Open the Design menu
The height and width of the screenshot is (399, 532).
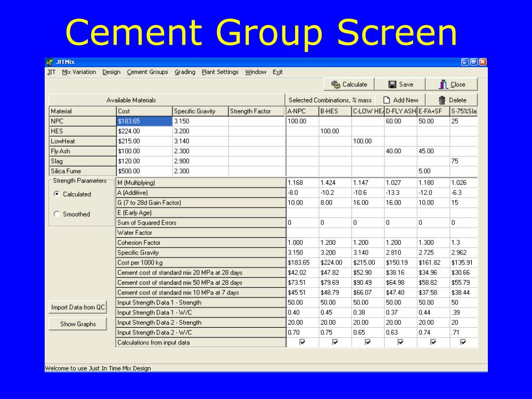(111, 72)
